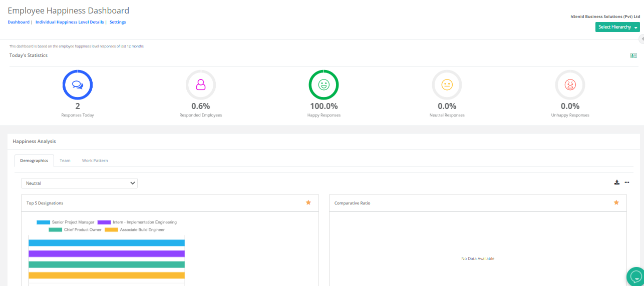Click the Responses Today chat bubble icon
Viewport: 644px width, 286px height.
pyautogui.click(x=78, y=85)
